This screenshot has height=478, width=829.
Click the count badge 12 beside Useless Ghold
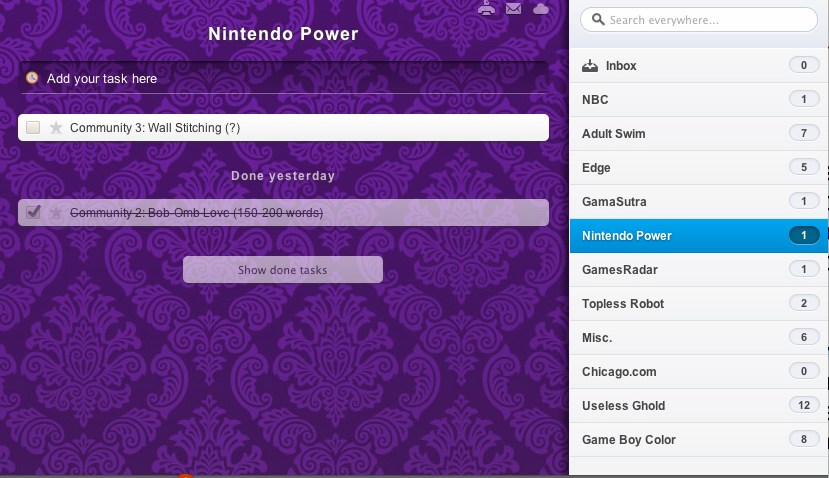[804, 405]
